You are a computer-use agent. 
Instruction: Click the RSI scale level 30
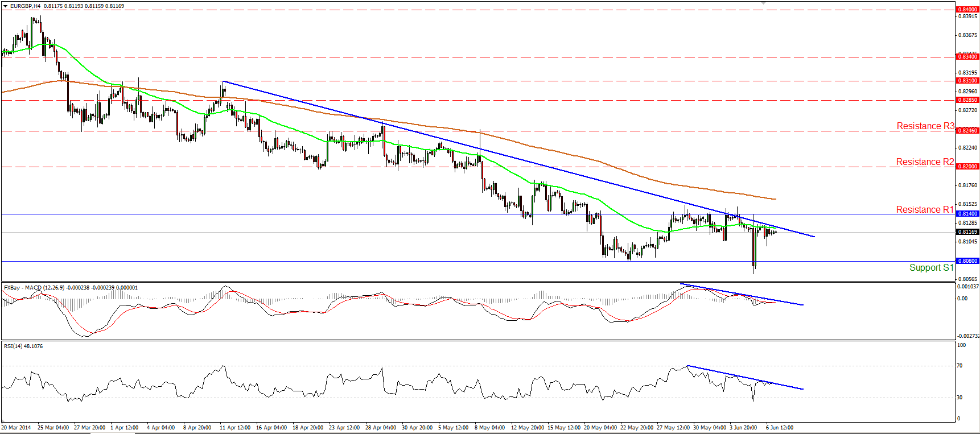(x=960, y=398)
